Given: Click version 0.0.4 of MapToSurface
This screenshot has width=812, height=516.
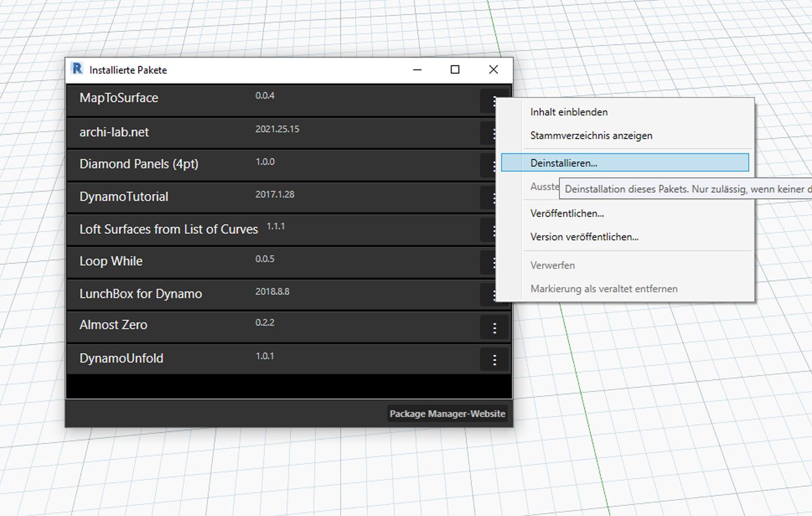Looking at the screenshot, I should click(x=265, y=96).
